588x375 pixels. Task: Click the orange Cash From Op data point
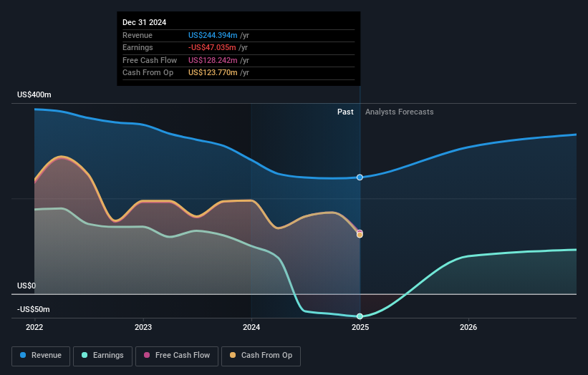360,235
